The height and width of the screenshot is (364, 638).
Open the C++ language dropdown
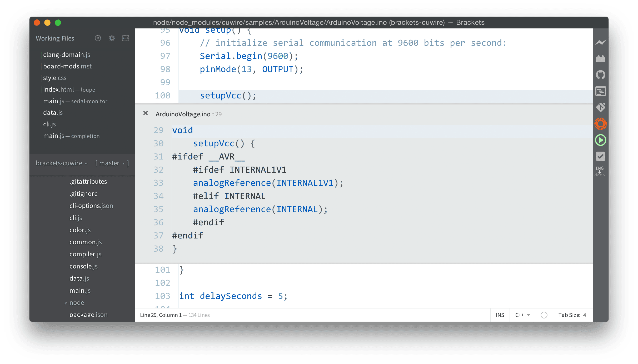(x=522, y=315)
